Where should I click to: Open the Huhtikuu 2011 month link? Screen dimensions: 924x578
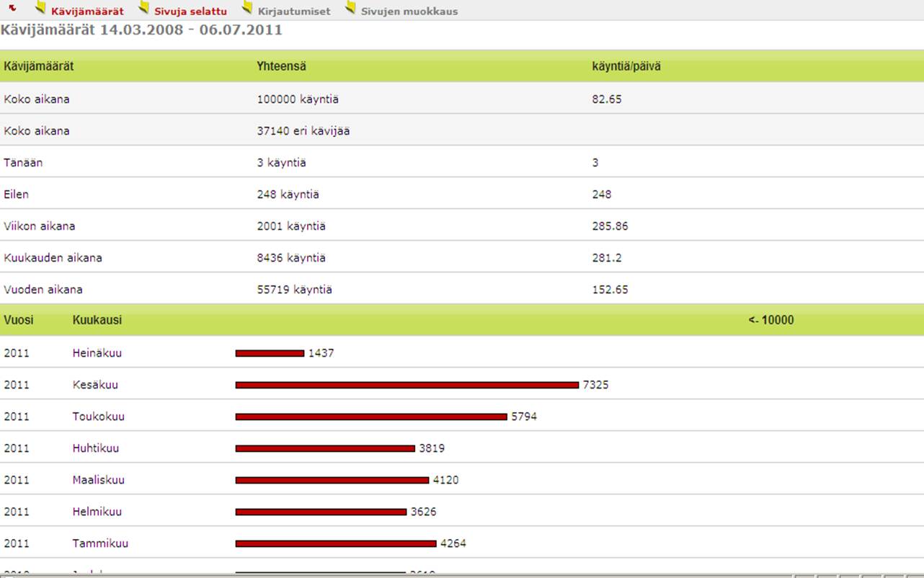[x=96, y=448]
